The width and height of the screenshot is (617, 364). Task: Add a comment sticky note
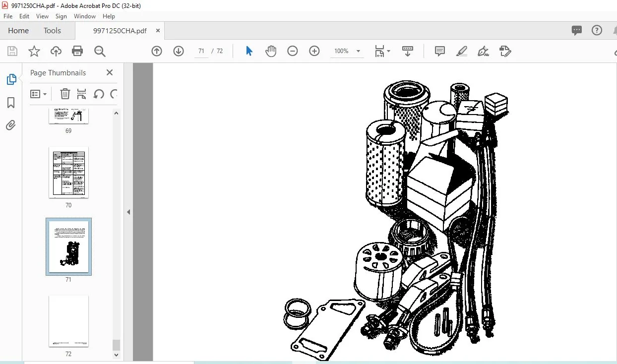click(439, 51)
